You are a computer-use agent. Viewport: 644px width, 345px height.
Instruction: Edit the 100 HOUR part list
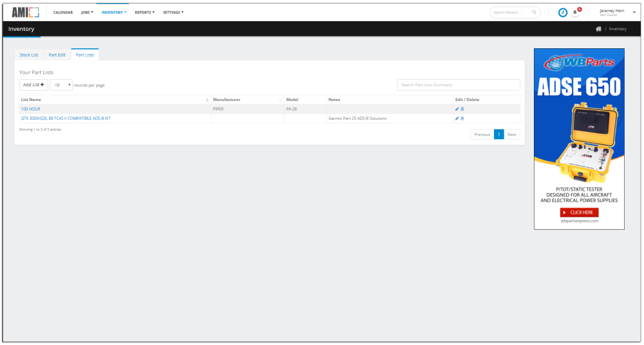click(457, 109)
